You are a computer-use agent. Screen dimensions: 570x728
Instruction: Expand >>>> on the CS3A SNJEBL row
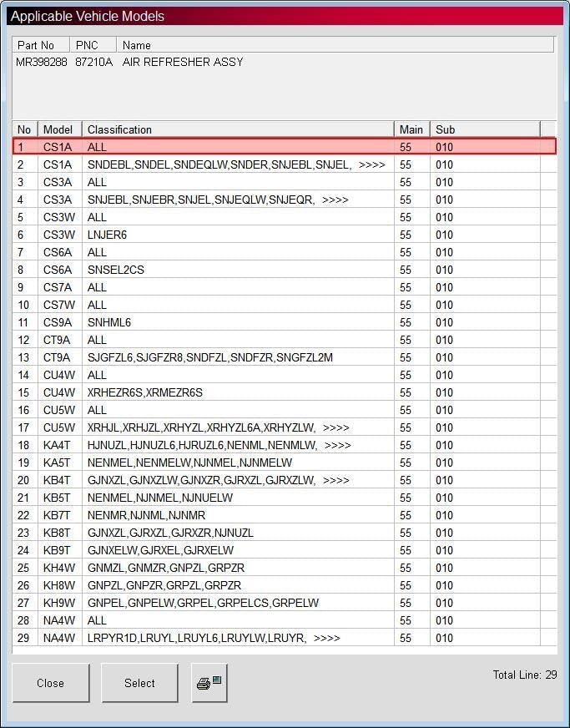tap(335, 200)
